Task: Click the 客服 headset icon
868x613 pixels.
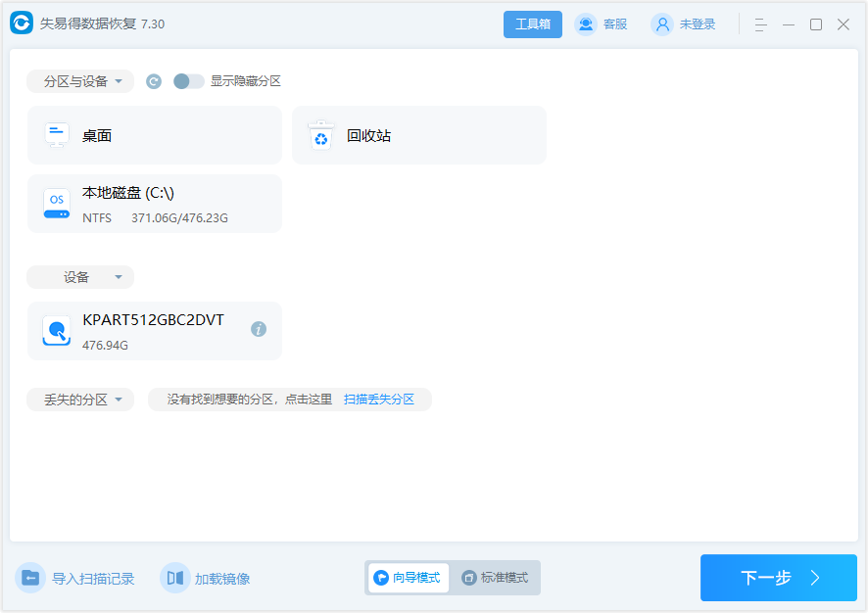Action: 585,24
